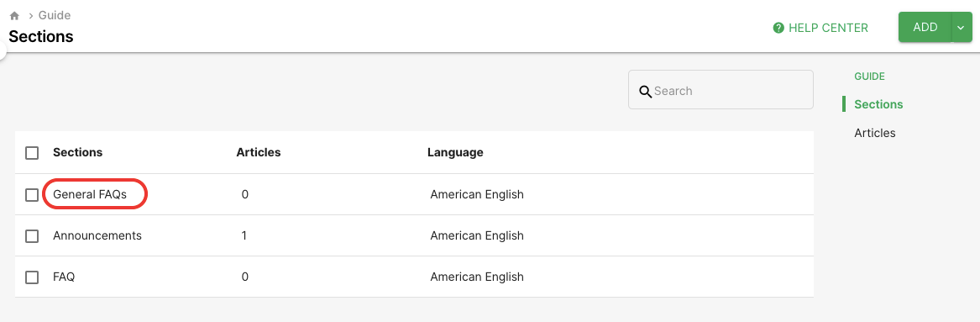Tick the FAQ row checkbox

click(32, 277)
